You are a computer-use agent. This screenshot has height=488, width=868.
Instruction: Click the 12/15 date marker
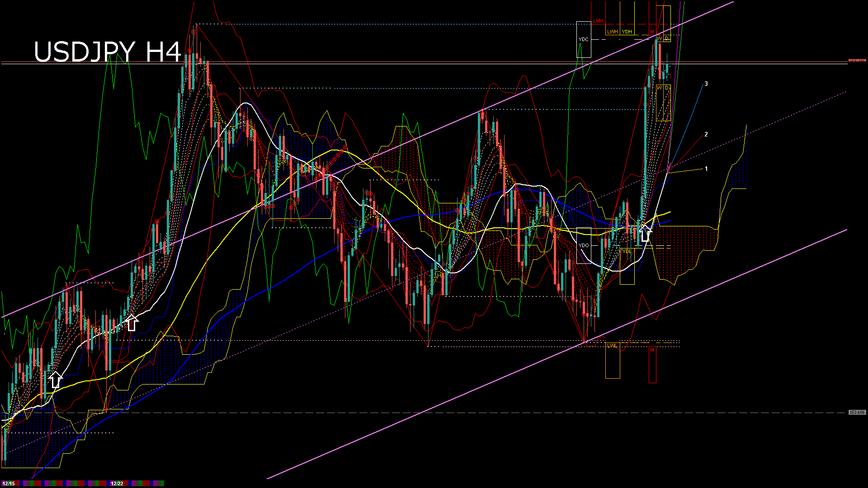pos(8,483)
